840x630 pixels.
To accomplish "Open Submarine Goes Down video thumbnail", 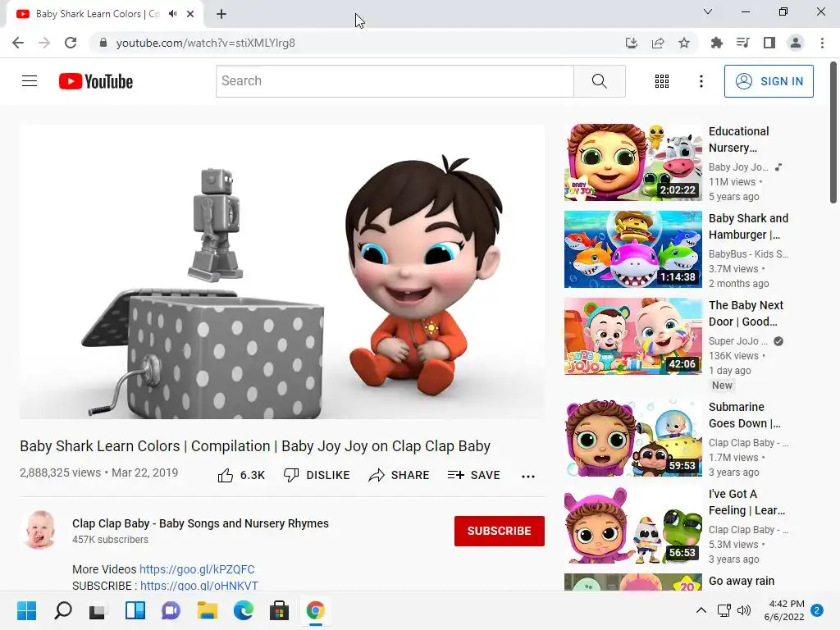I will 632,438.
